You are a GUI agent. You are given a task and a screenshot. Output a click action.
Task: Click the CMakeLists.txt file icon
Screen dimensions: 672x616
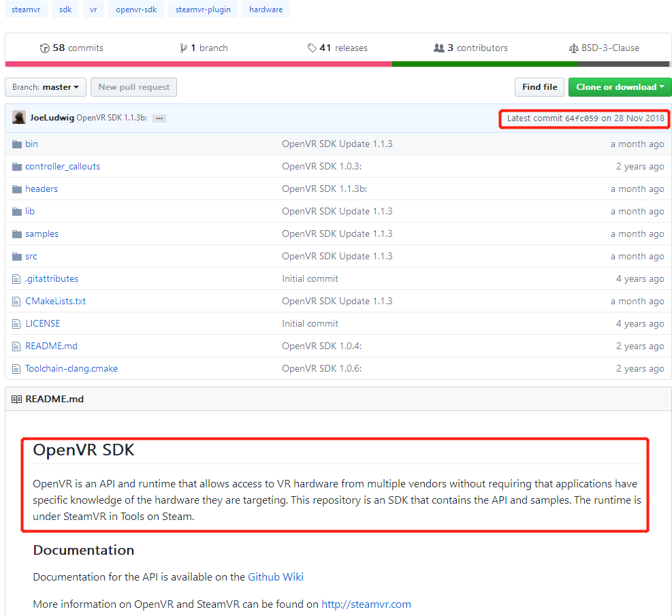click(x=16, y=302)
